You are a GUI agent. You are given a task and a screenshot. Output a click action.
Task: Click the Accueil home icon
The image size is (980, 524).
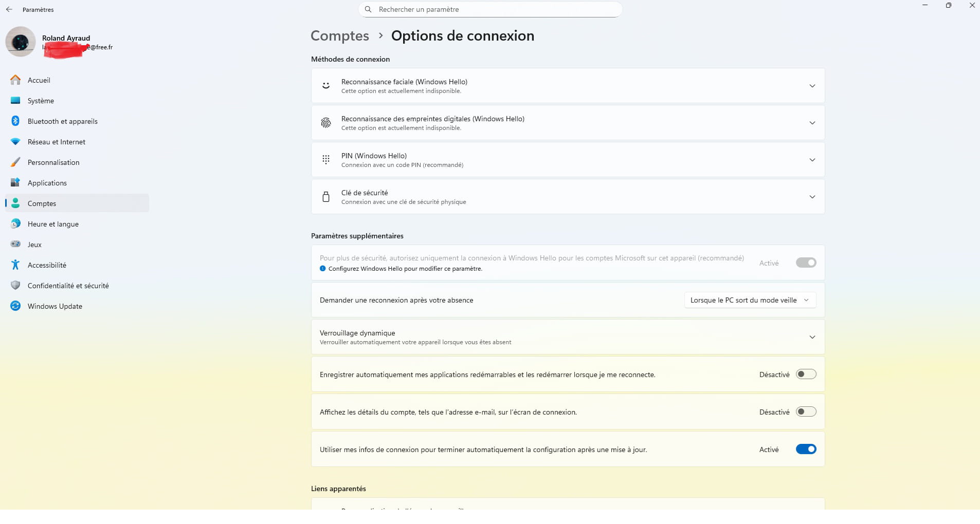pyautogui.click(x=15, y=80)
